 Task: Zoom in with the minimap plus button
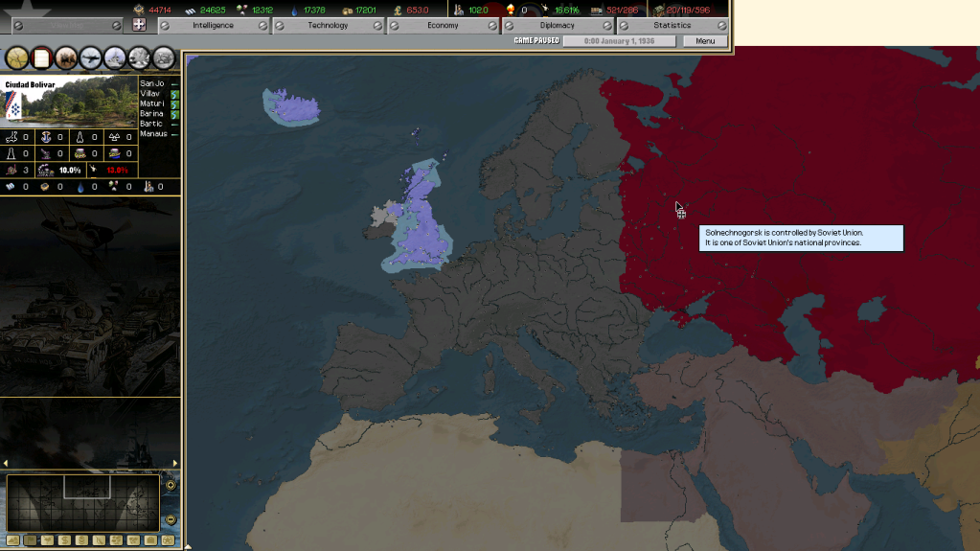pos(171,485)
